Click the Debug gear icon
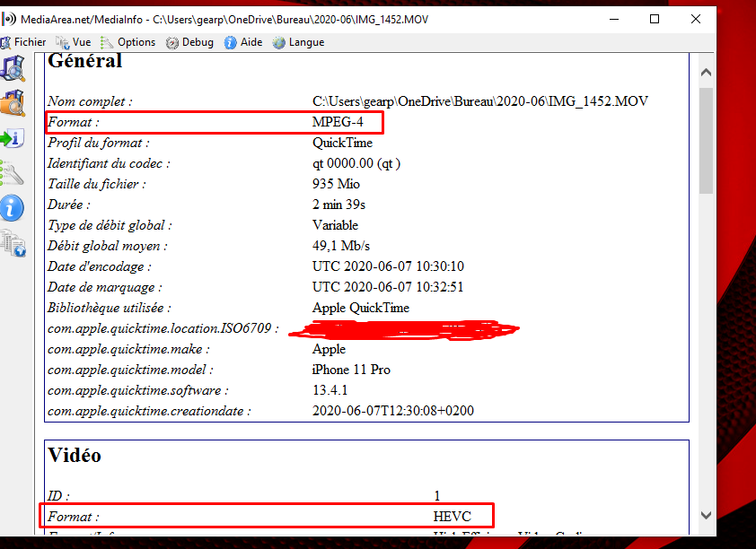756x549 pixels. point(172,43)
